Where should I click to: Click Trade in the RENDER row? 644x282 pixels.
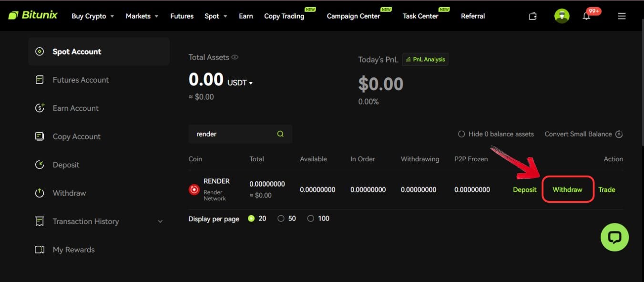(x=607, y=189)
